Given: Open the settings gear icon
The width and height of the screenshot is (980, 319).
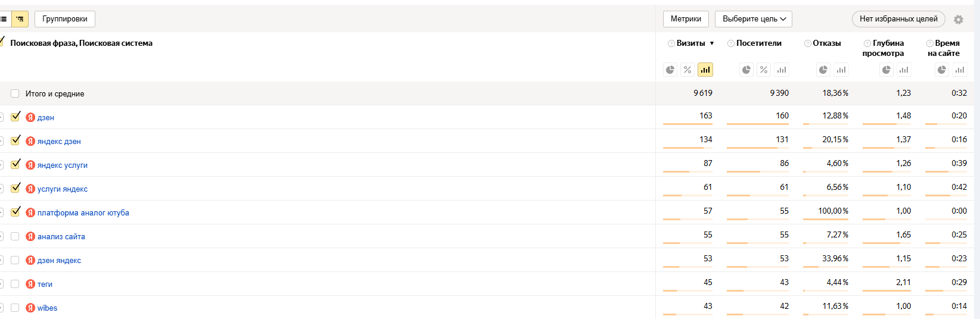Looking at the screenshot, I should (959, 20).
